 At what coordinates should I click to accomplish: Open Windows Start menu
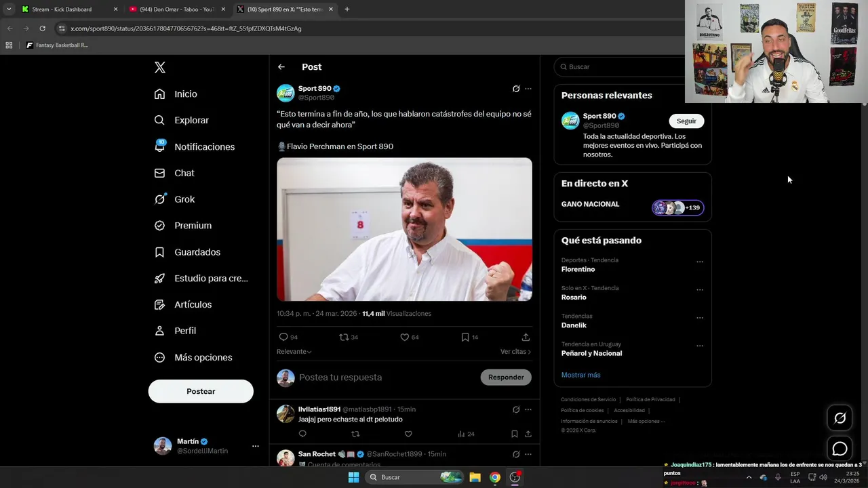click(x=353, y=477)
